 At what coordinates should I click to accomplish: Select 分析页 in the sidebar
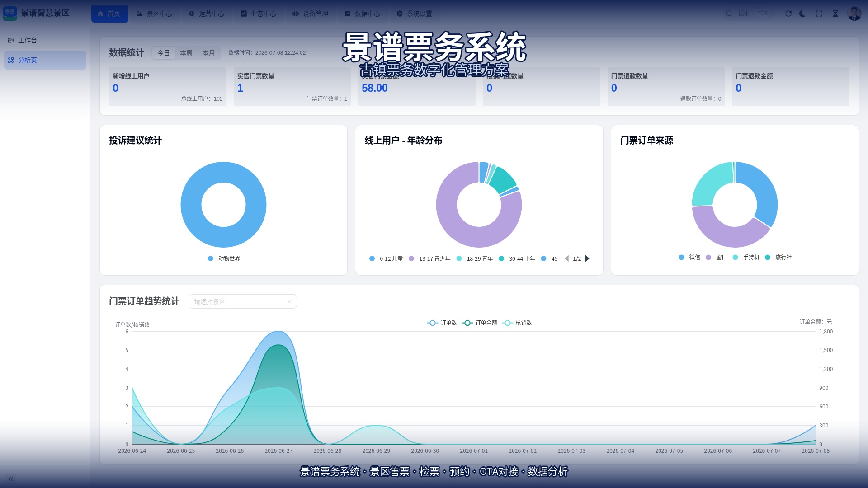(45, 60)
